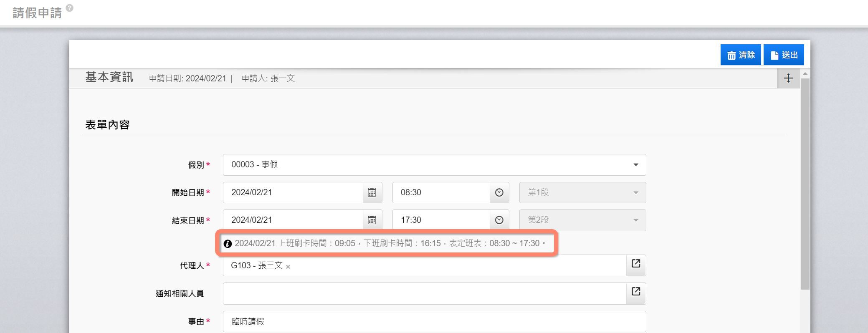Screen dimensions: 868x333
Task: Open the 第2段 dropdown
Action: click(582, 220)
